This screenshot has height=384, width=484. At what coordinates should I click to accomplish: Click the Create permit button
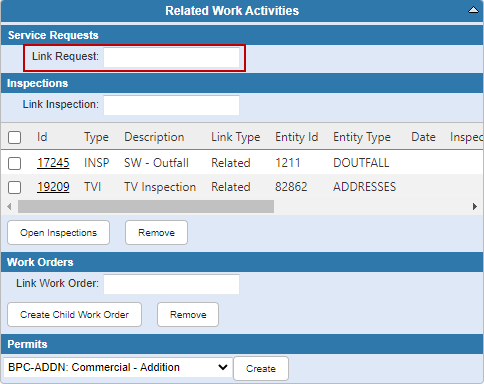coord(261,369)
